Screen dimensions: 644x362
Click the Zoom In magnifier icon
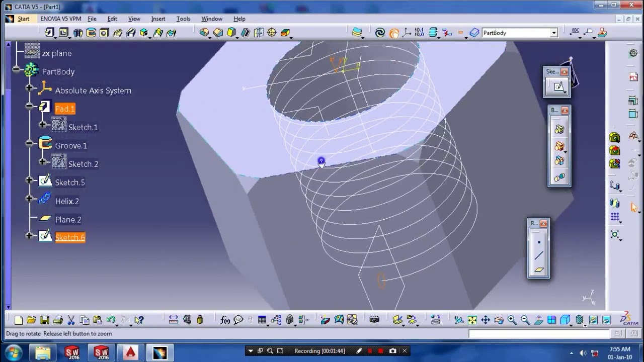pos(512,320)
